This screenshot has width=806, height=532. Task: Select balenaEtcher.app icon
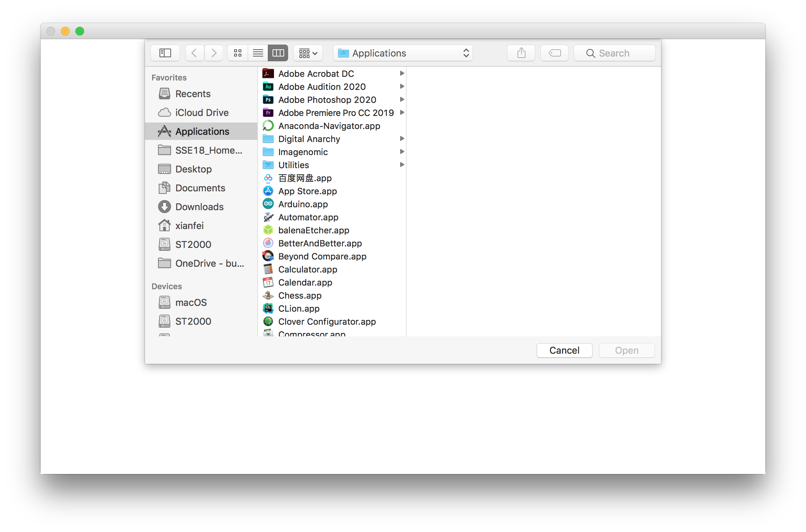[268, 230]
